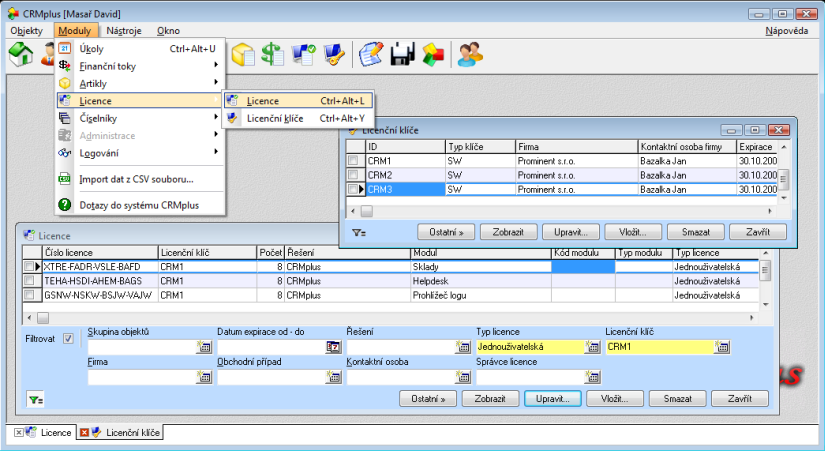
Task: Click Upravit... in Licenční klíče window
Action: (571, 232)
